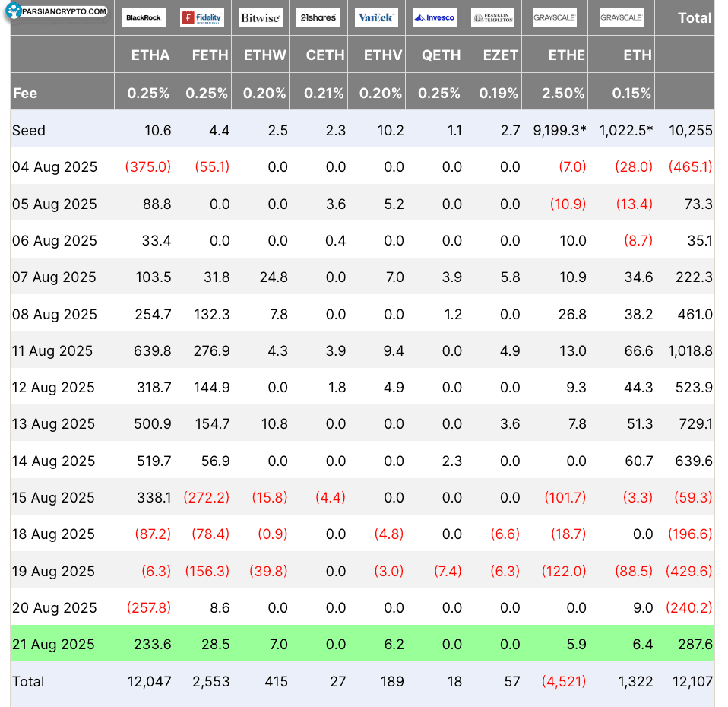The height and width of the screenshot is (707, 728).
Task: Select the 06 Aug 2025 row date
Action: tap(54, 241)
